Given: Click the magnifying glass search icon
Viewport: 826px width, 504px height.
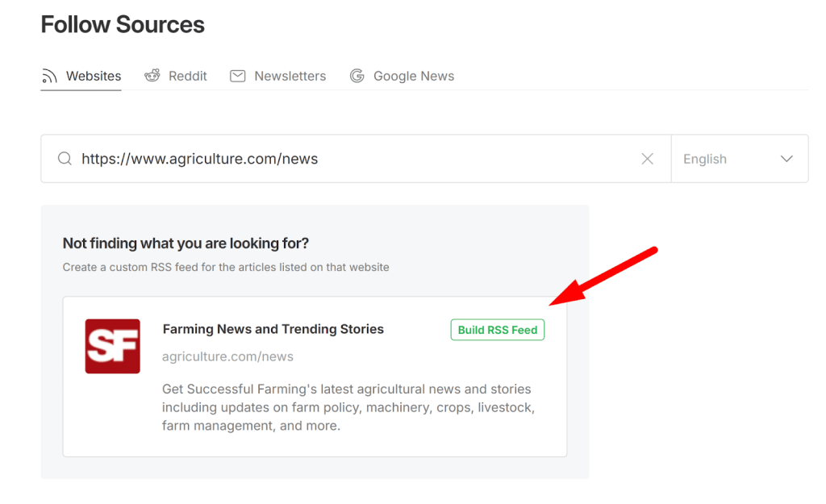Looking at the screenshot, I should click(65, 158).
